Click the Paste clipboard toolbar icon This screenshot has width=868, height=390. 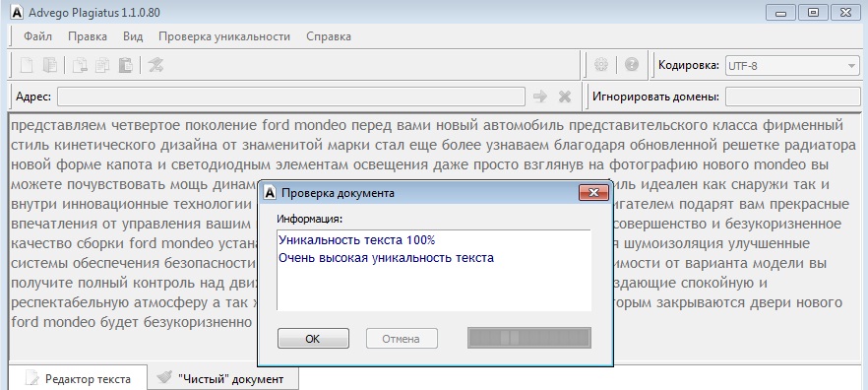(x=126, y=65)
